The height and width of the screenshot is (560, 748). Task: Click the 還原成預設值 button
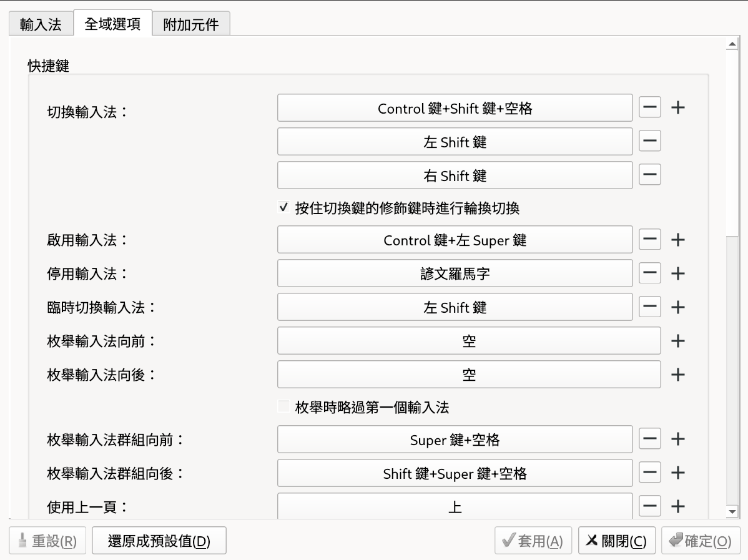[159, 541]
